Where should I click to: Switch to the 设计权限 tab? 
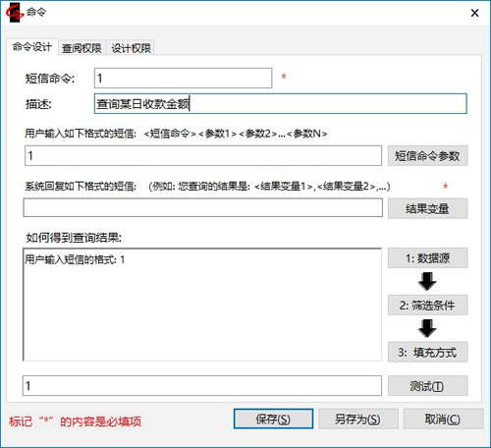131,48
